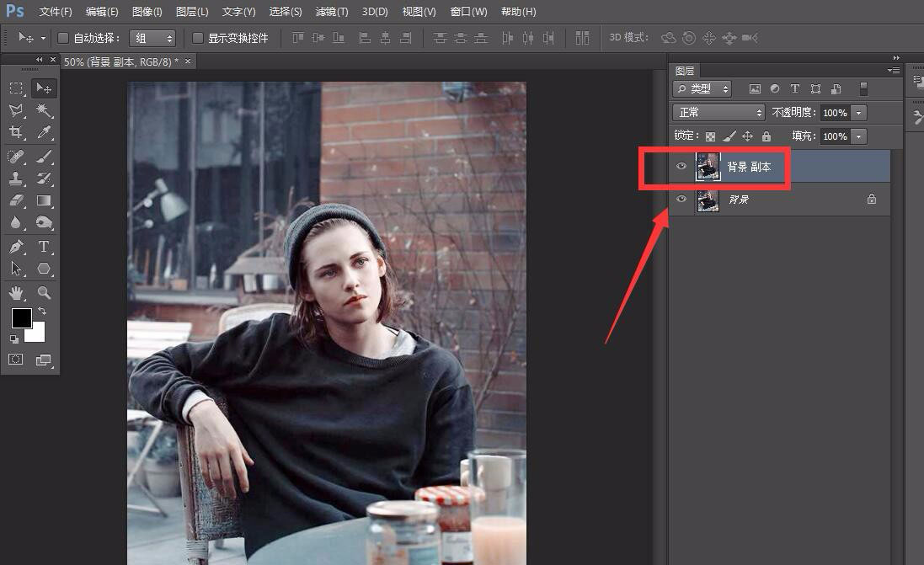Screen dimensions: 924x565
Task: Switch to the 图层 panel tab
Action: point(685,72)
